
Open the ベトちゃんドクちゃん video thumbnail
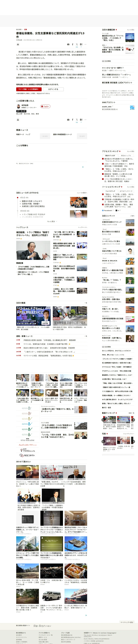[x=33, y=316]
